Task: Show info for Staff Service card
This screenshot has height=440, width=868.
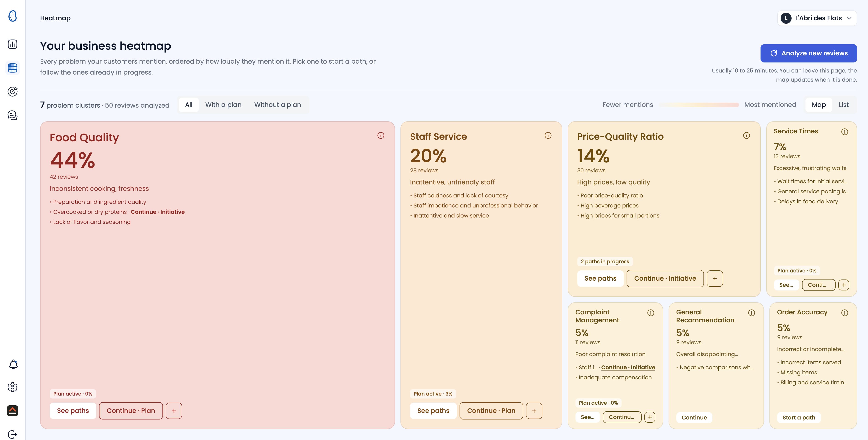Action: tap(548, 135)
